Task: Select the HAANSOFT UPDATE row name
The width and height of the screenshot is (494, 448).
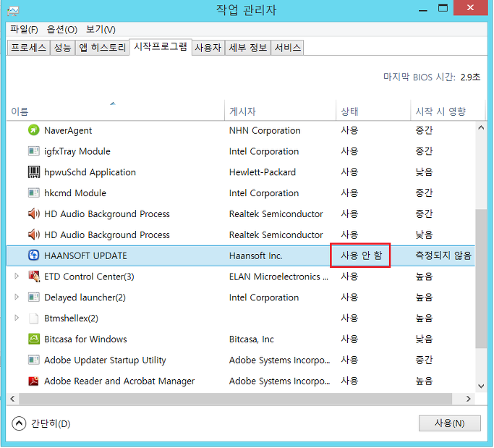Action: click(x=85, y=255)
